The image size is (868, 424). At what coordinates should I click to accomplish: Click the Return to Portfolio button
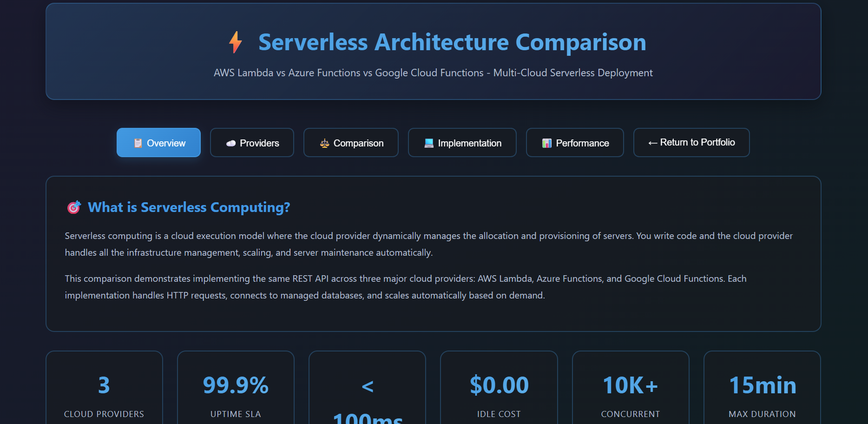click(691, 142)
